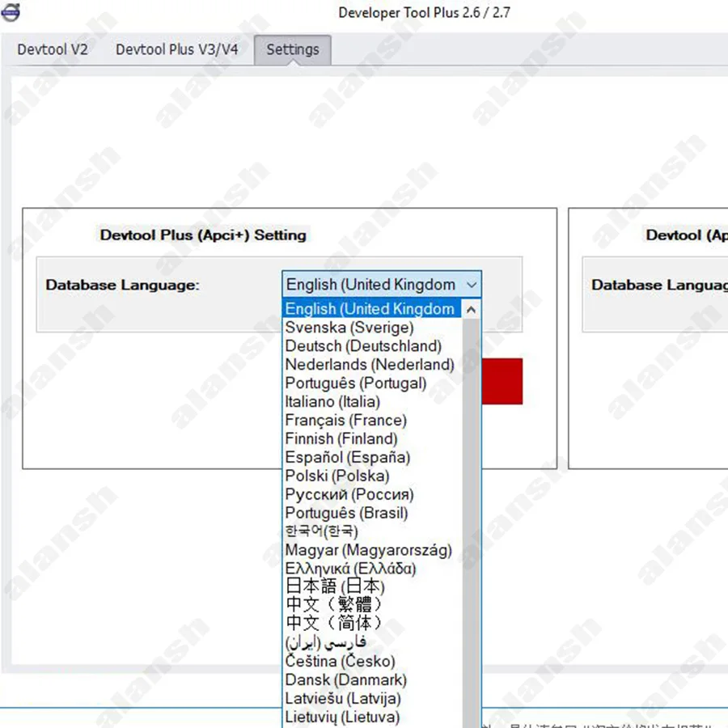Collapse the Database Language combo box arrow
The width and height of the screenshot is (728, 728).
[472, 285]
